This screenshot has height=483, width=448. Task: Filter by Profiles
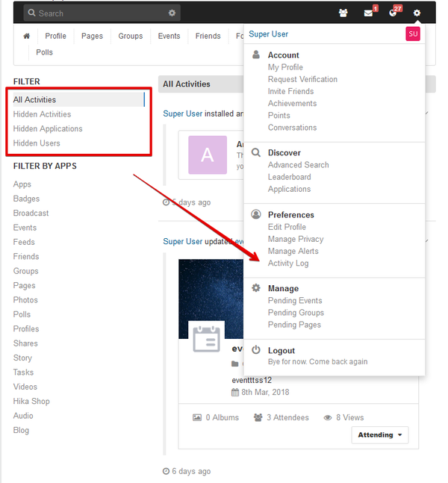click(26, 329)
